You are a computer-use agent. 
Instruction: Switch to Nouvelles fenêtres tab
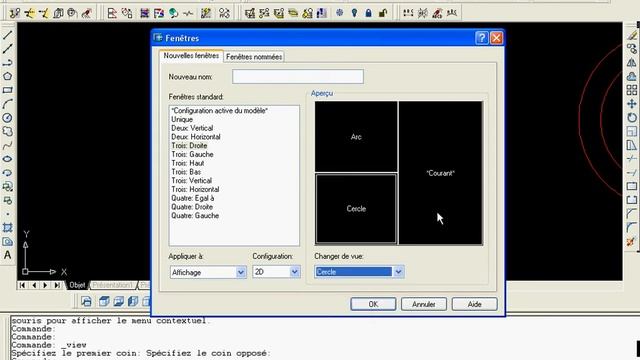191,56
